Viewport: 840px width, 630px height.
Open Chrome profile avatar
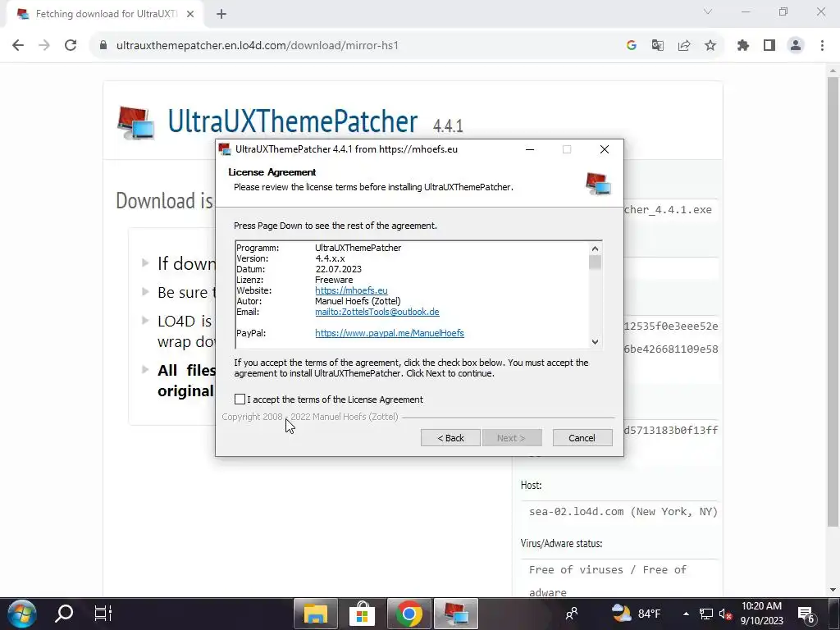796,46
